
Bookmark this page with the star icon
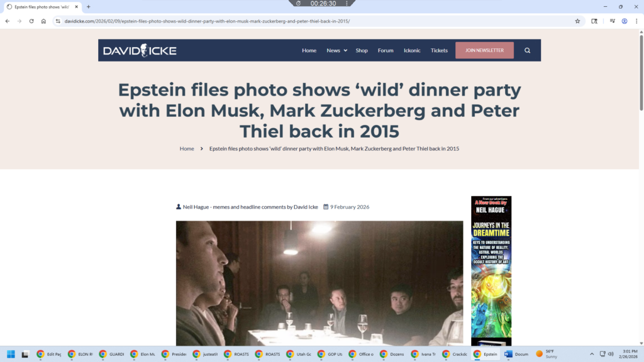point(577,21)
